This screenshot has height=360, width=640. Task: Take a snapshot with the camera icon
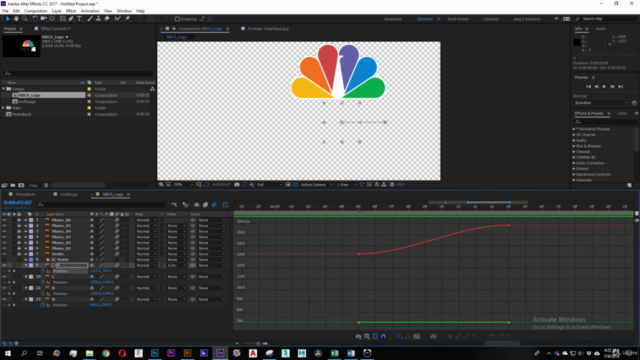[237, 184]
